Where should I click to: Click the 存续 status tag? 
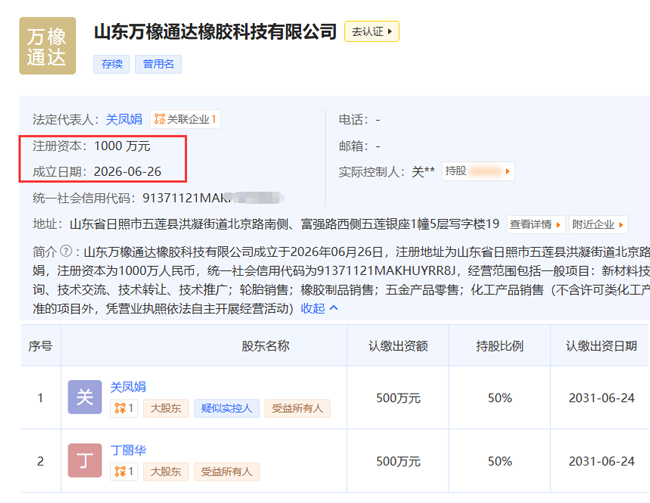coord(112,64)
